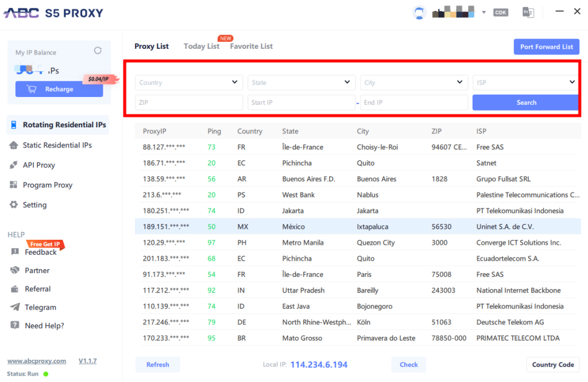Click the Referral wallet icon
Viewport: 588px width, 382px height.
coord(15,289)
